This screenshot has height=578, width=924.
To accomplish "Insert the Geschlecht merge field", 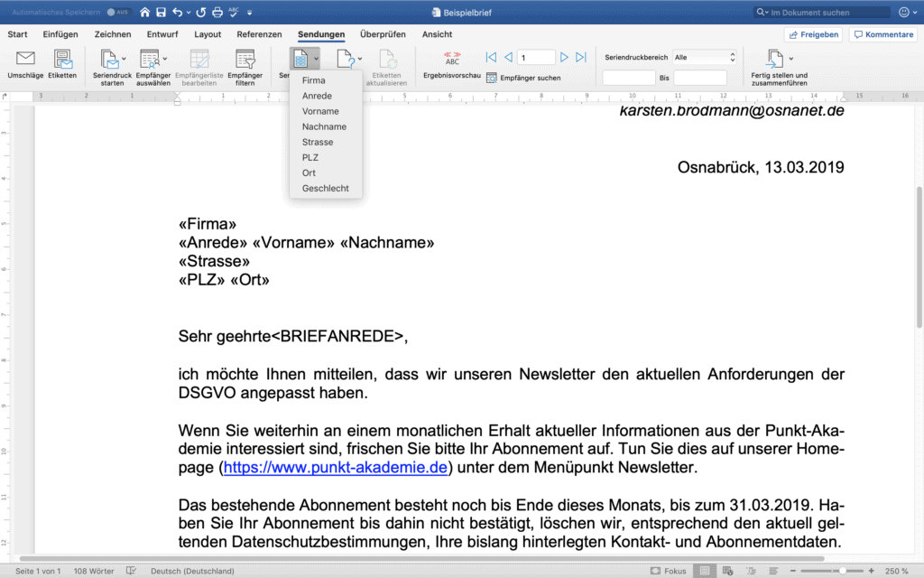I will [x=326, y=188].
